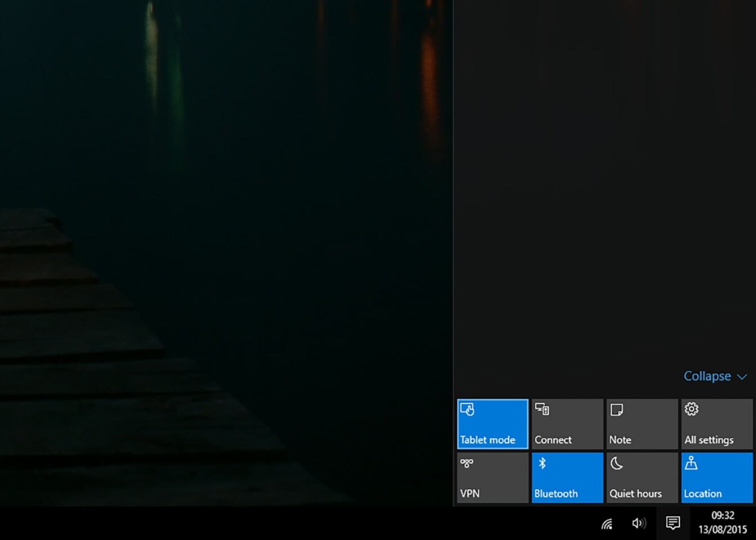This screenshot has width=756, height=540.
Task: Select the moon icon for Quiet hours
Action: tap(616, 463)
